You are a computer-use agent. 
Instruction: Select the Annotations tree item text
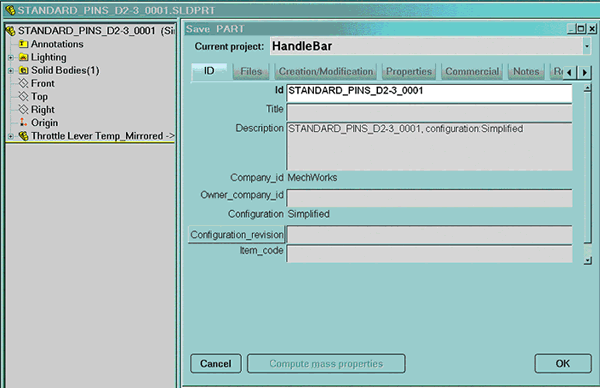point(57,44)
